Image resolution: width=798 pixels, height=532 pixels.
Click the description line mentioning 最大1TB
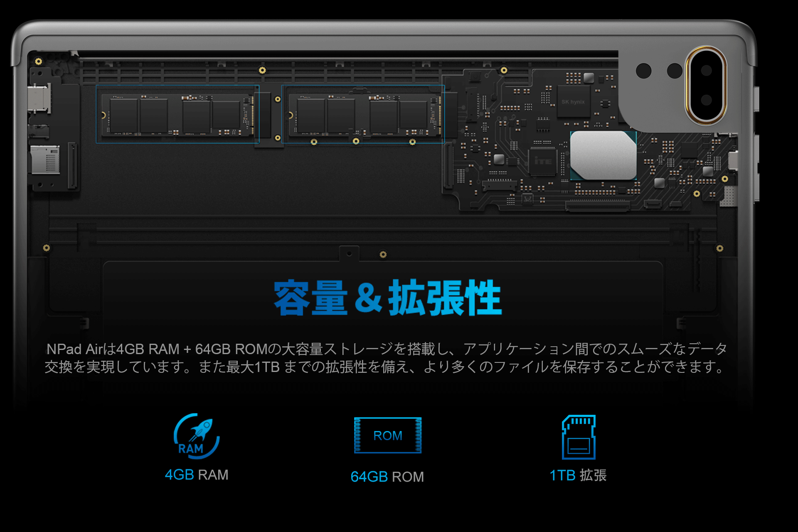pyautogui.click(x=384, y=367)
